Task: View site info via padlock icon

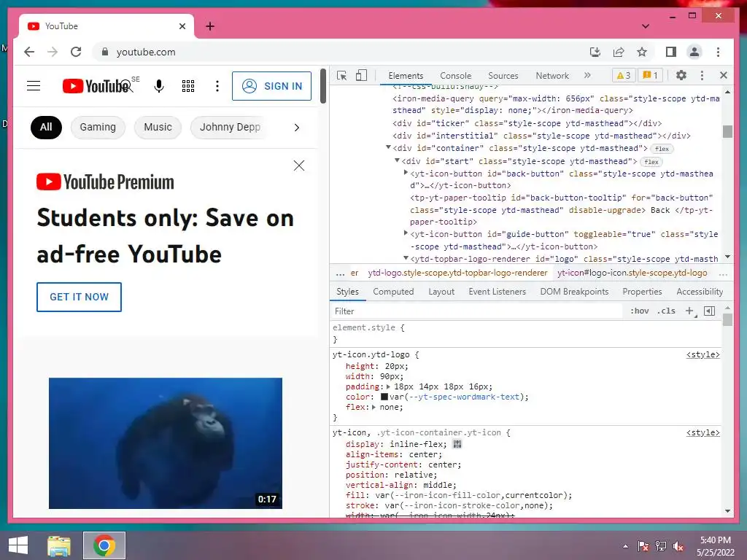Action: pyautogui.click(x=105, y=52)
